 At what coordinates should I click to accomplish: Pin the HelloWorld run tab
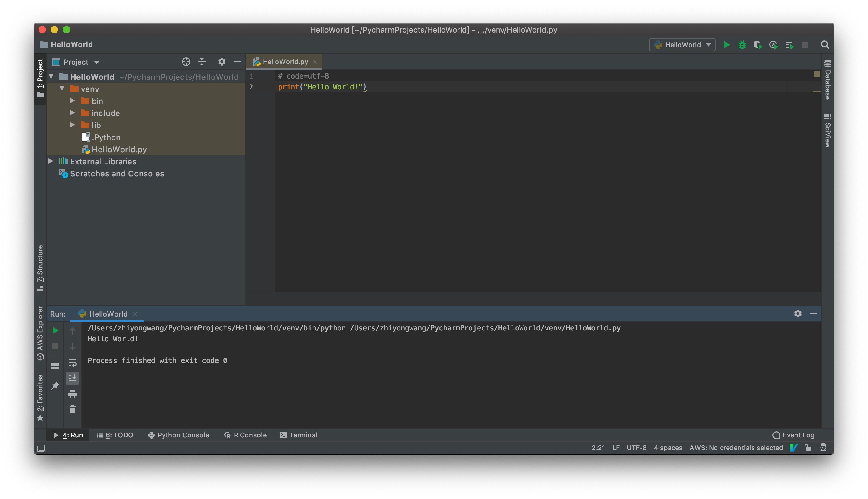55,386
